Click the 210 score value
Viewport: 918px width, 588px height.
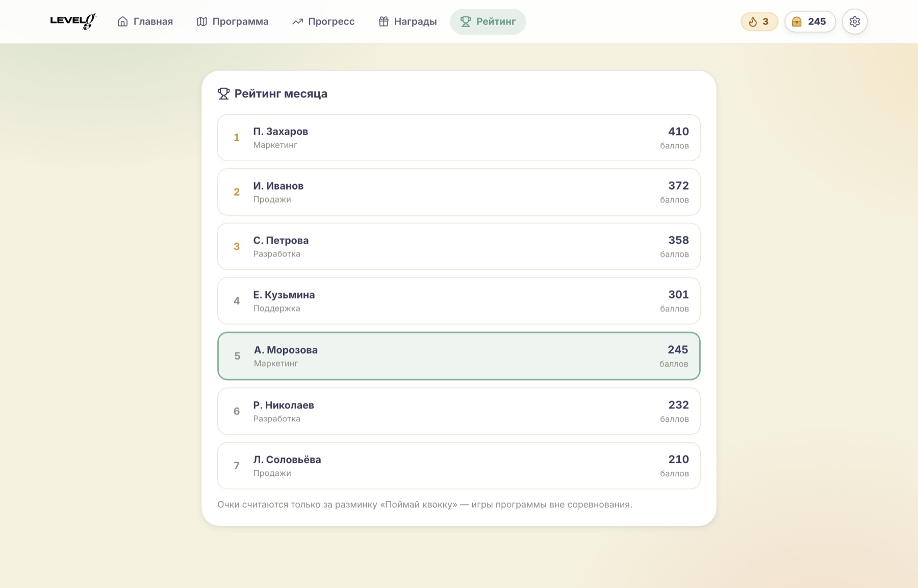[678, 459]
